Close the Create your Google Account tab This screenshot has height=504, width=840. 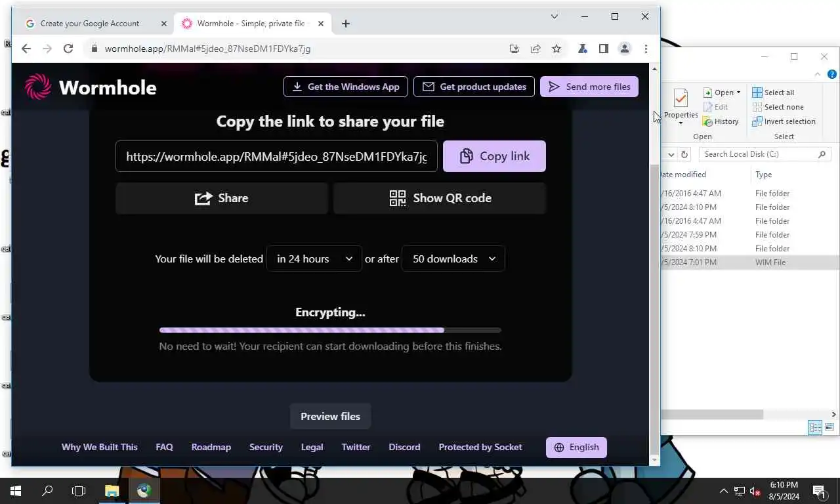[x=164, y=24]
